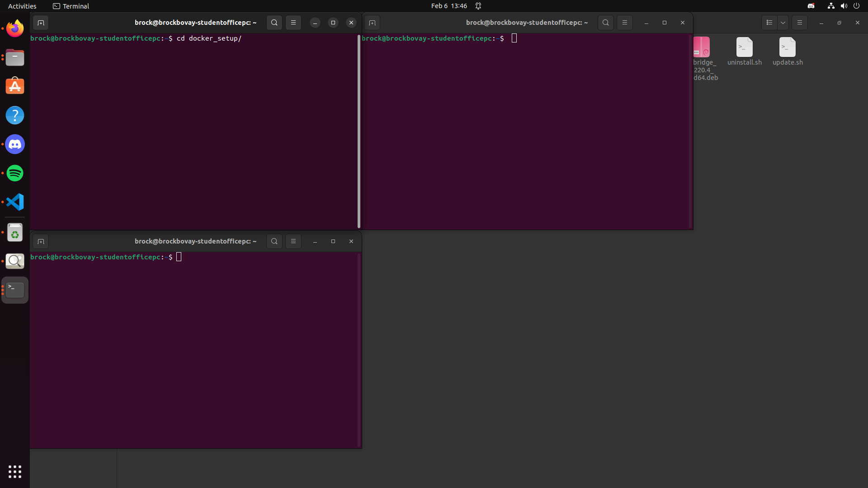Open Discord from the dock
This screenshot has width=868, height=488.
tap(15, 144)
